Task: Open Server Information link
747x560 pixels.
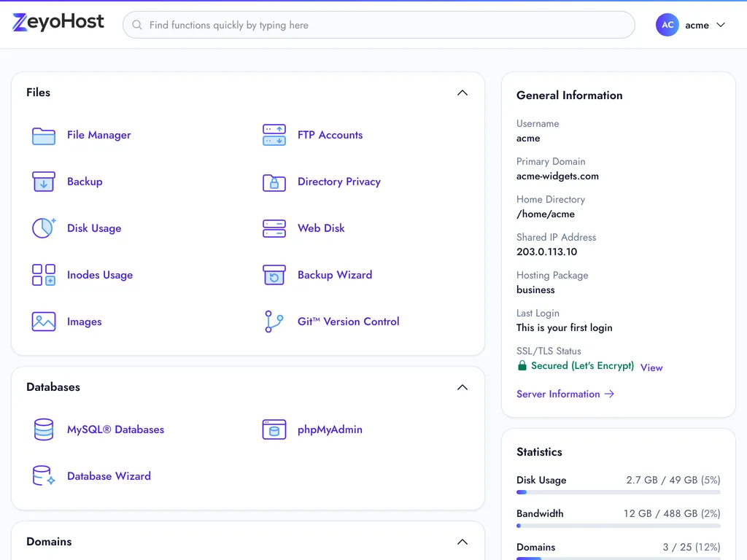Action: pyautogui.click(x=565, y=394)
